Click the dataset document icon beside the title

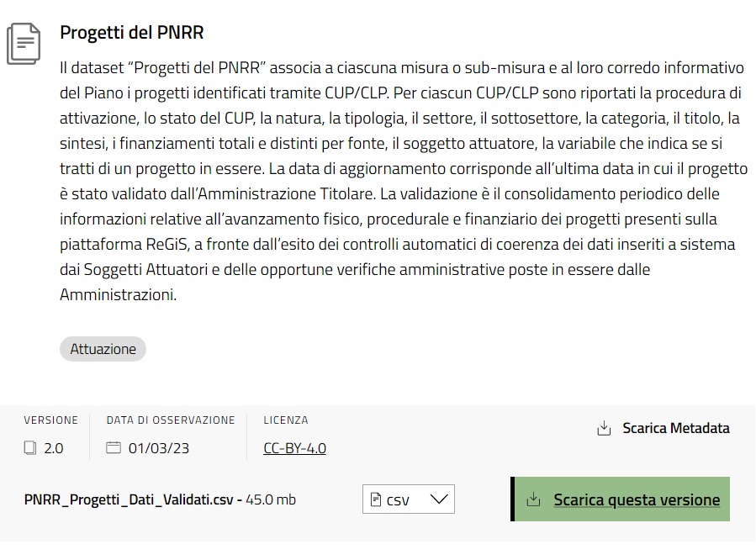tap(24, 44)
